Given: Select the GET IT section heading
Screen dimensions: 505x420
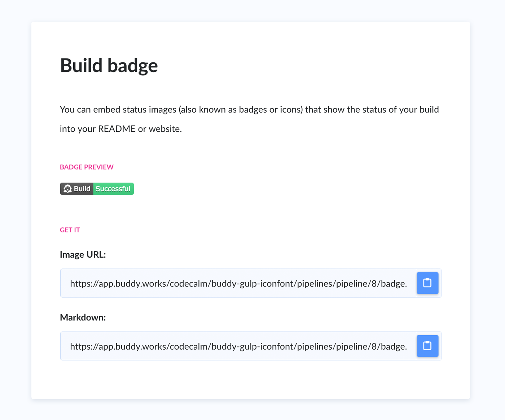Looking at the screenshot, I should (70, 230).
